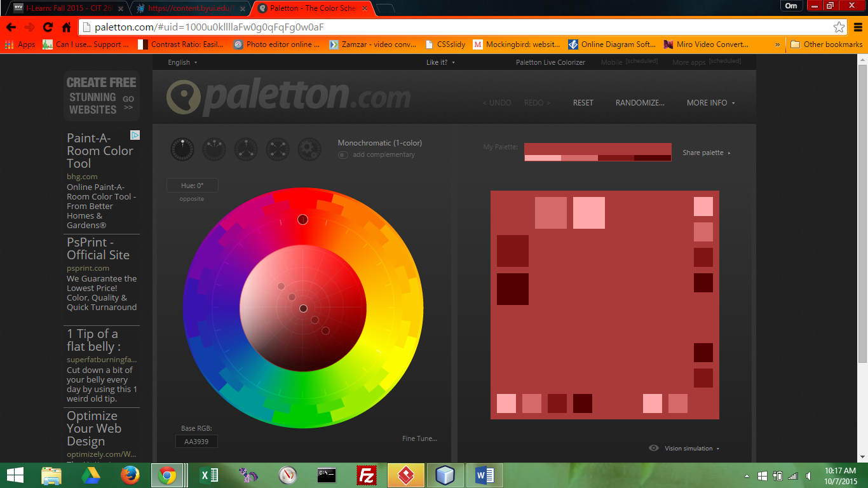Click the browser Back arrow

click(11, 27)
